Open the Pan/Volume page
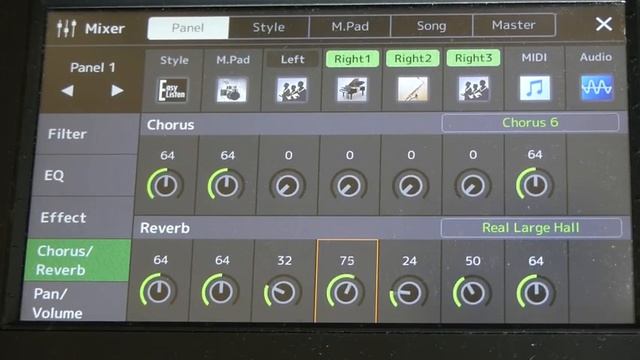 pos(73,303)
